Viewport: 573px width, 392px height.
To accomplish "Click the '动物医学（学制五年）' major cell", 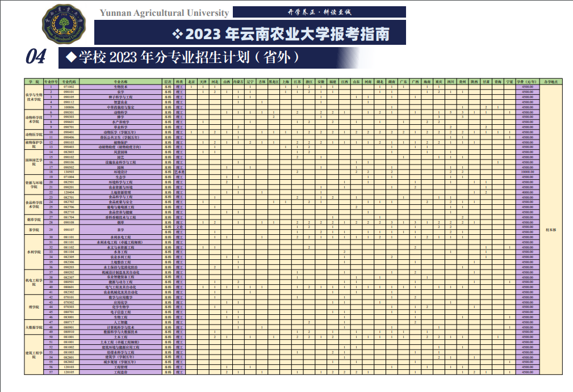I will click(120, 132).
